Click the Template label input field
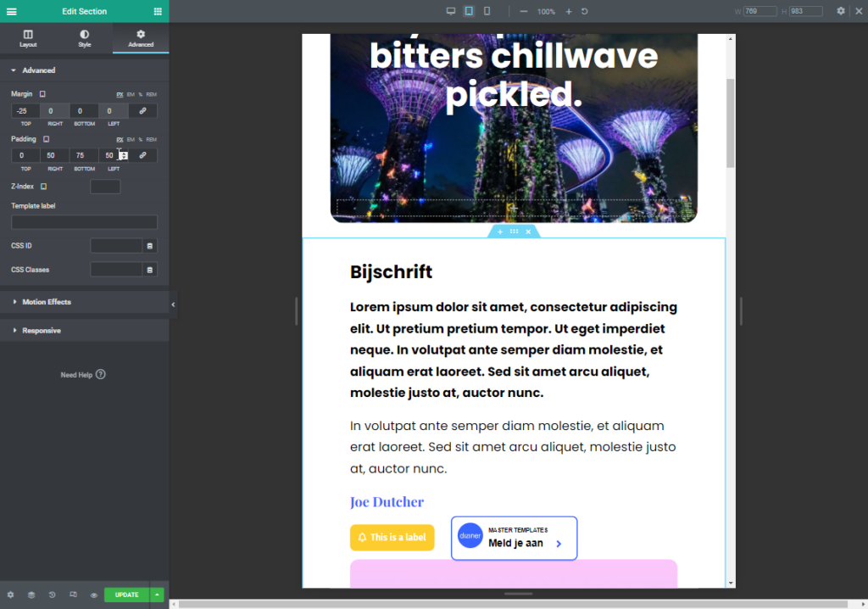Viewport: 868px width, 609px height. click(84, 222)
